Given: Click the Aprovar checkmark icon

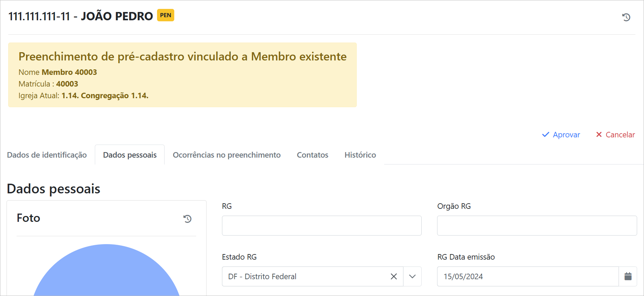Looking at the screenshot, I should (x=545, y=135).
